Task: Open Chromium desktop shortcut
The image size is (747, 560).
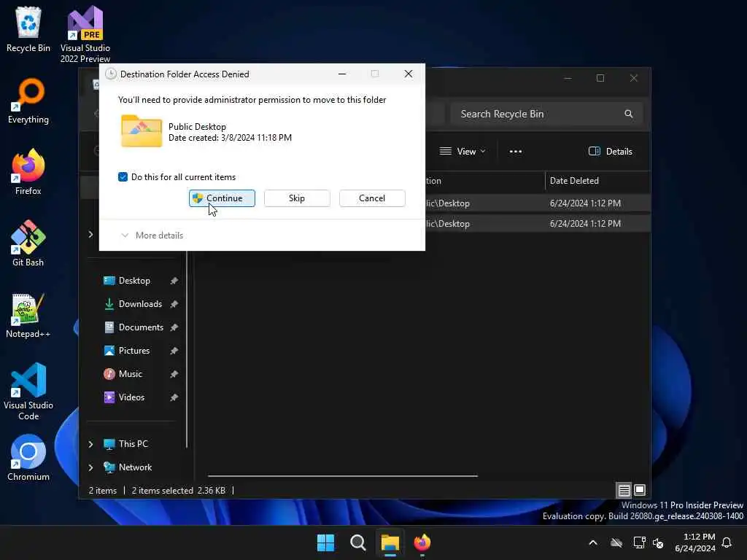Action: click(x=28, y=458)
